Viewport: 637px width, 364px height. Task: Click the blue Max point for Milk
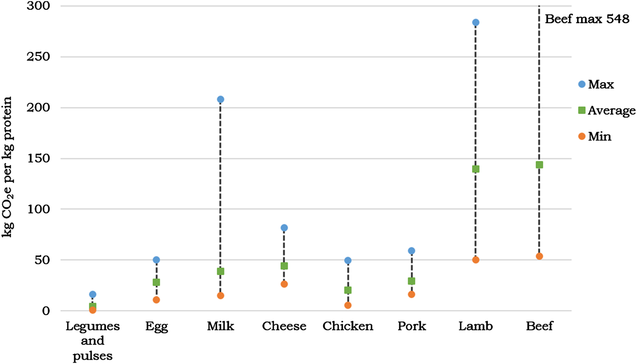[x=220, y=100]
